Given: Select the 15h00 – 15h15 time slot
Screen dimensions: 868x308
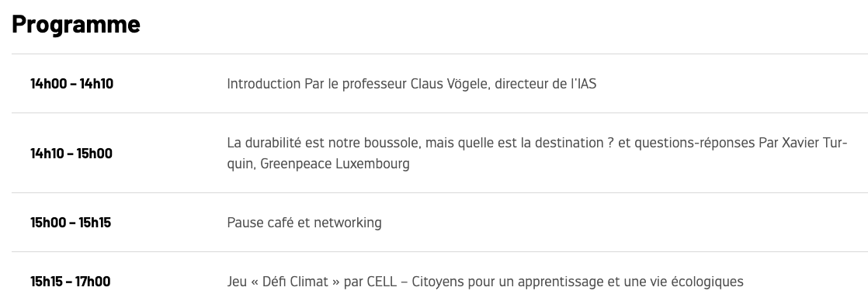Looking at the screenshot, I should [x=71, y=223].
